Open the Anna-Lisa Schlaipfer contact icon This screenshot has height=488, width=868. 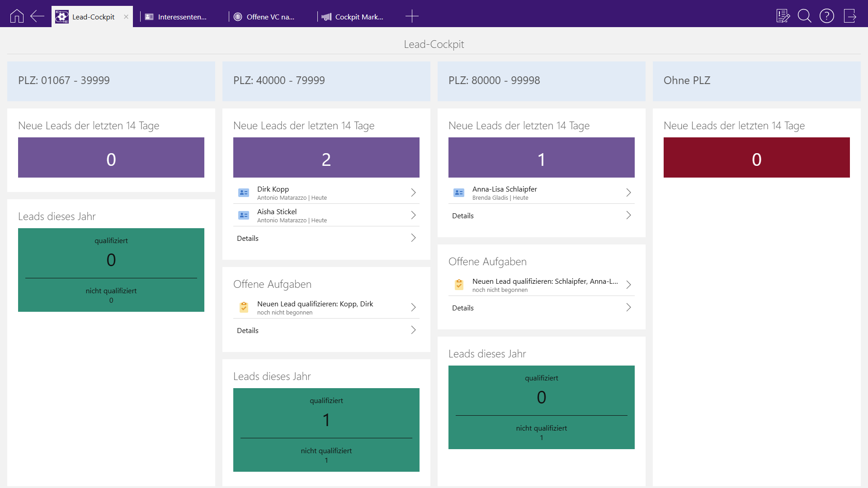pos(459,193)
